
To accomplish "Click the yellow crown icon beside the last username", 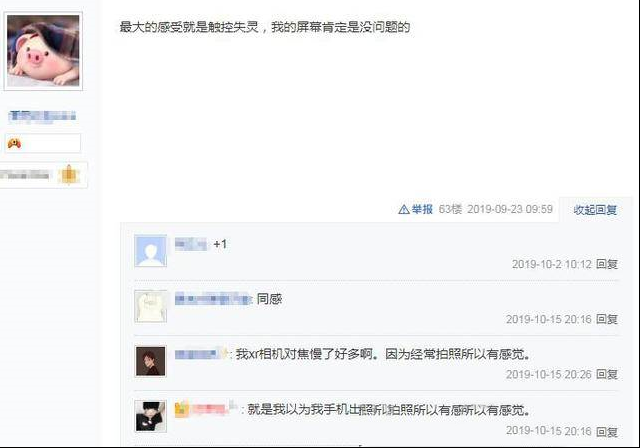I will (x=182, y=409).
